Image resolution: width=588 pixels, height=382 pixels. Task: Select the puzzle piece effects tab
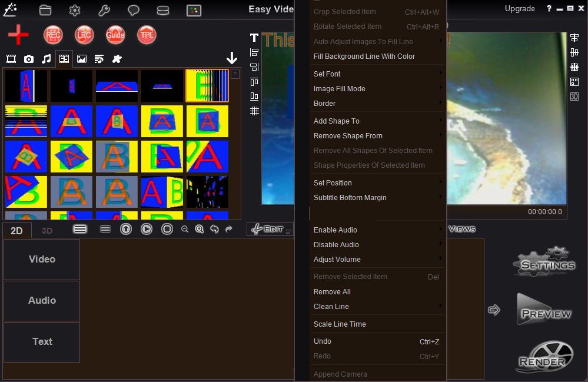pos(117,59)
